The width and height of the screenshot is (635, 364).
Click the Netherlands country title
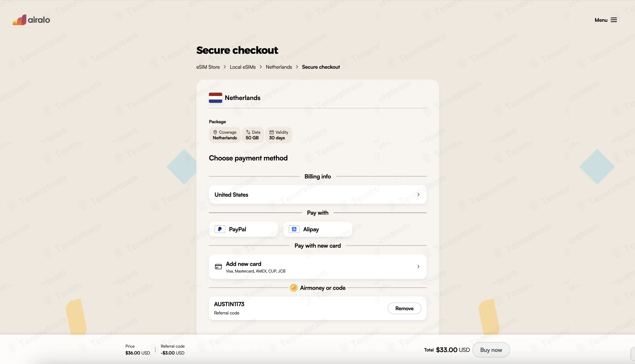[x=243, y=98]
